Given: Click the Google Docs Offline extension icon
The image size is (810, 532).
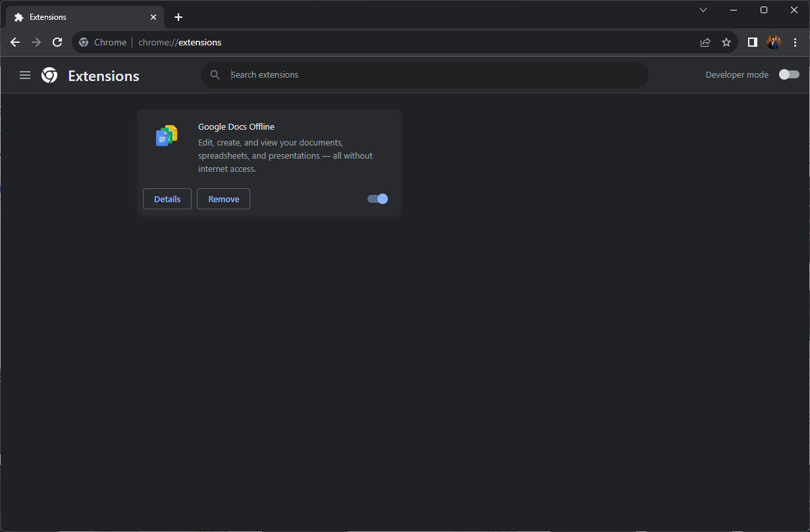Looking at the screenshot, I should tap(167, 136).
